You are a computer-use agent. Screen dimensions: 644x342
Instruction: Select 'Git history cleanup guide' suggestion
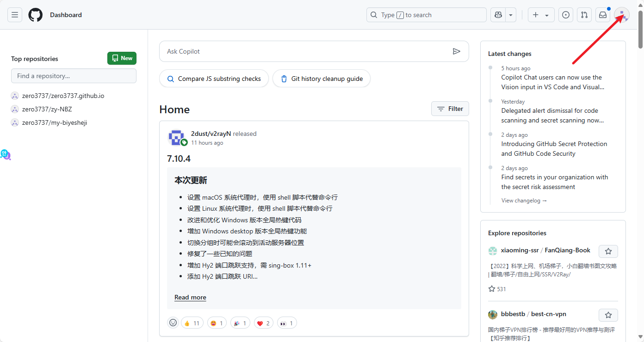click(321, 79)
